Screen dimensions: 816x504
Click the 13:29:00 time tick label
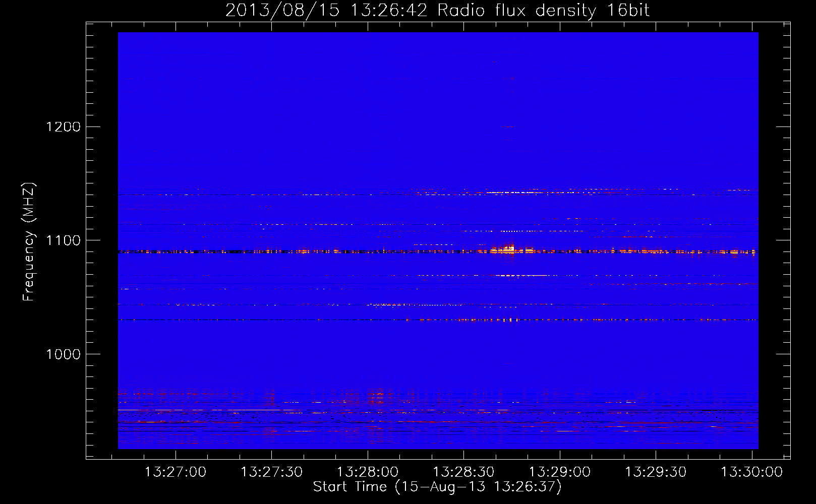pos(560,472)
